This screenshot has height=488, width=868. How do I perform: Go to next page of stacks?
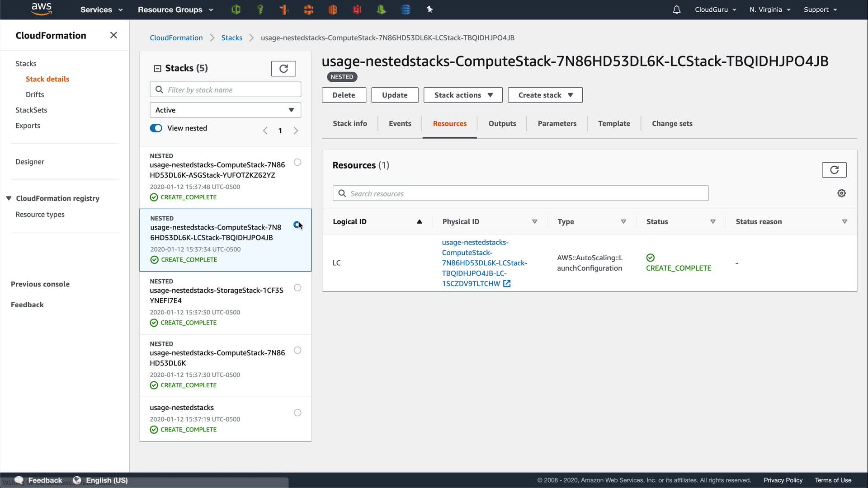tap(296, 131)
